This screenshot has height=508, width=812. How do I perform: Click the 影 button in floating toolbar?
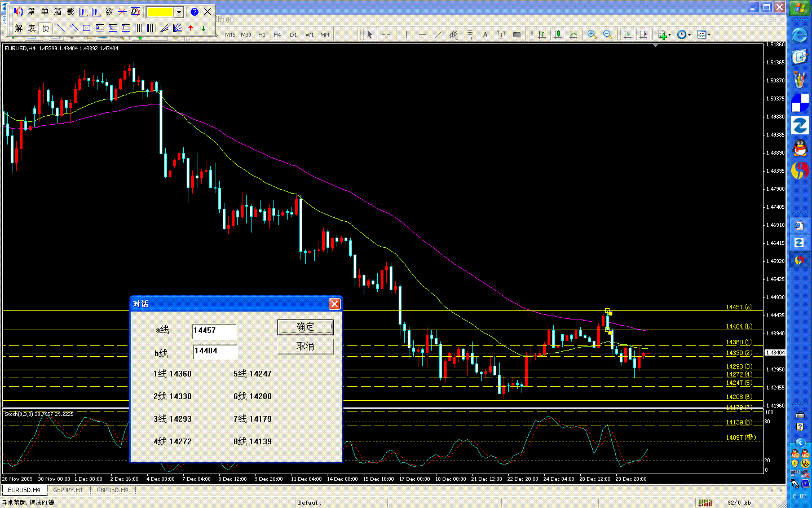70,11
